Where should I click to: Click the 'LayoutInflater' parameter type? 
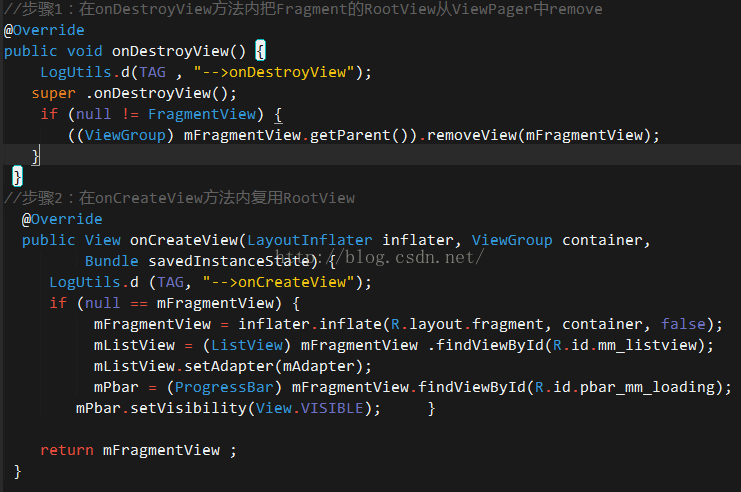(310, 240)
